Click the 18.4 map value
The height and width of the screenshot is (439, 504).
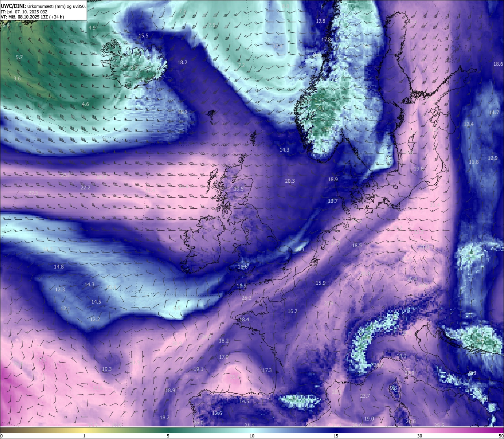[x=244, y=319]
